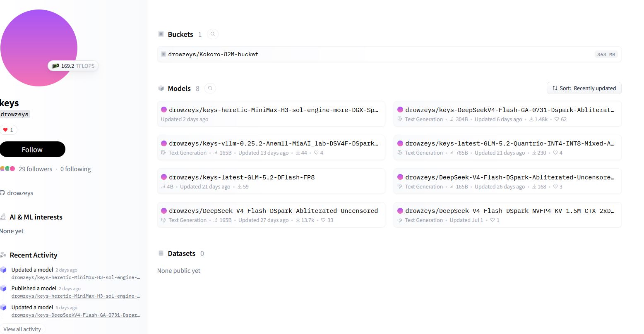Click the avatar of keys-latest-GLM-5.2-DFlash-FP8 model card
Screen dimensions: 644x334
pyautogui.click(x=164, y=177)
